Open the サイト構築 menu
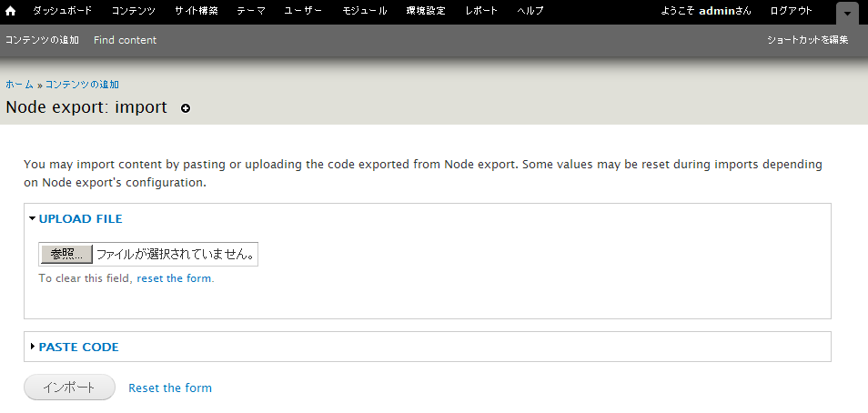This screenshot has height=413, width=868. [x=197, y=11]
